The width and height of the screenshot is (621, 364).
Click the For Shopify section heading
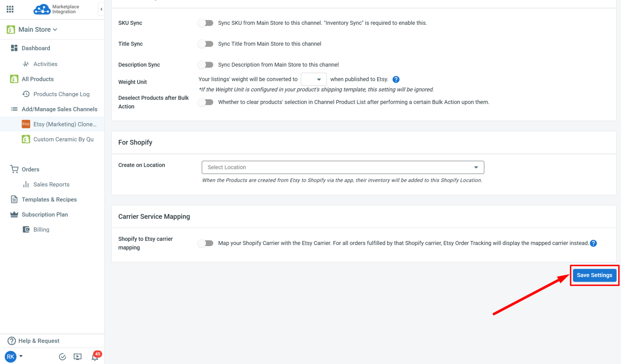point(135,142)
